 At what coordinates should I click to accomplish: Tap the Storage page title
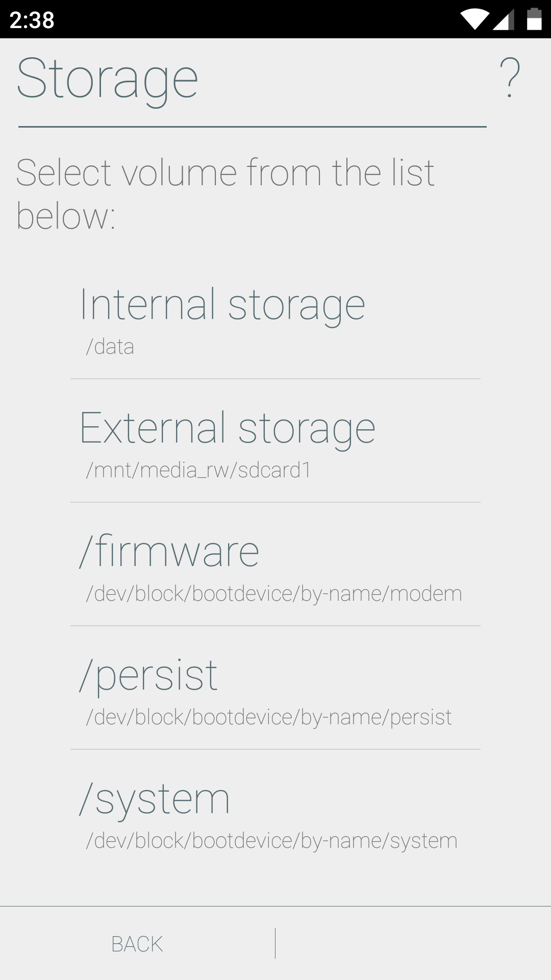(107, 79)
